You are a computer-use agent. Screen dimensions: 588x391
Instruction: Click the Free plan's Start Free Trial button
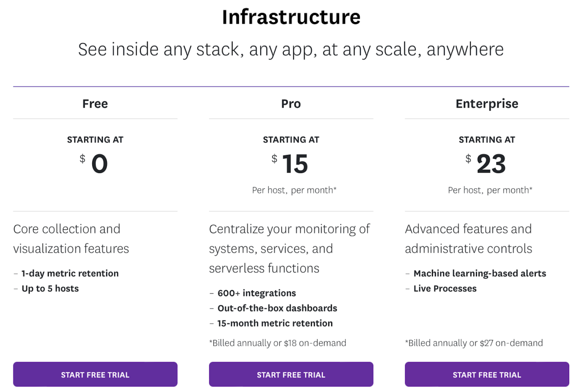coord(95,374)
